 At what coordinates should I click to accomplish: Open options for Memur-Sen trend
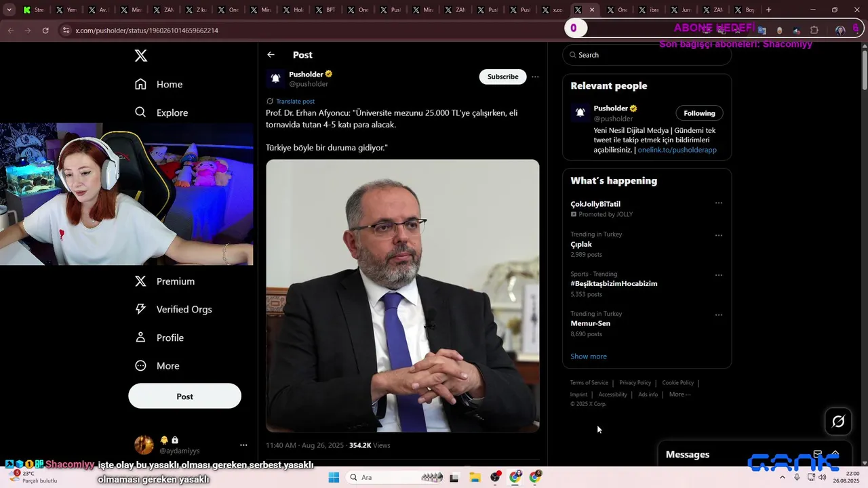click(x=719, y=315)
